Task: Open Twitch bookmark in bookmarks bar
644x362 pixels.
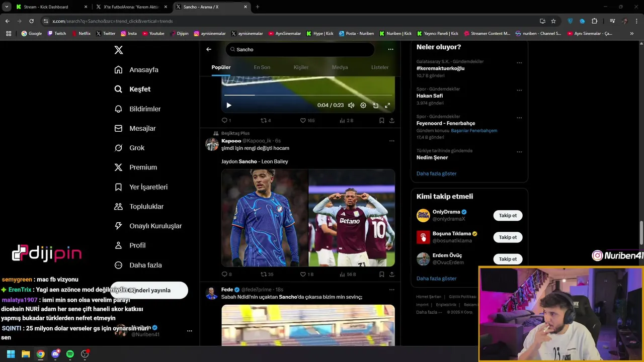Action: point(56,34)
